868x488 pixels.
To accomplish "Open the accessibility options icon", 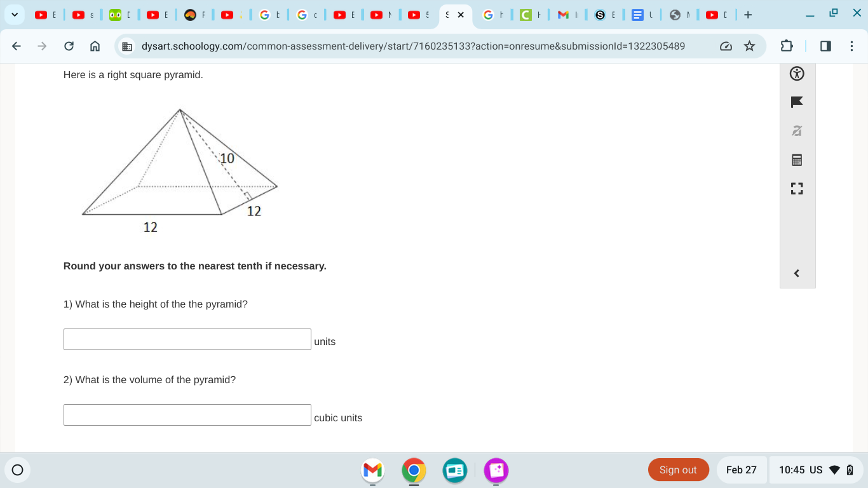I will [x=797, y=74].
